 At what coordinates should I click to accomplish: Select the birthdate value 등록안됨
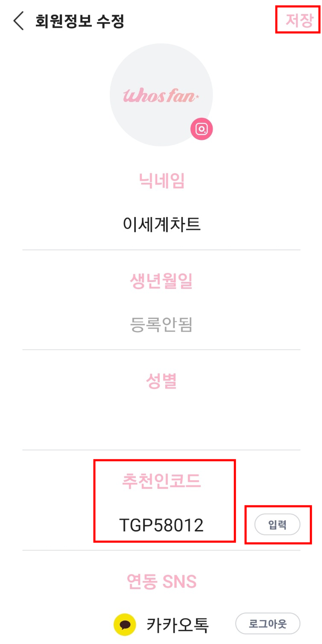coord(161,325)
